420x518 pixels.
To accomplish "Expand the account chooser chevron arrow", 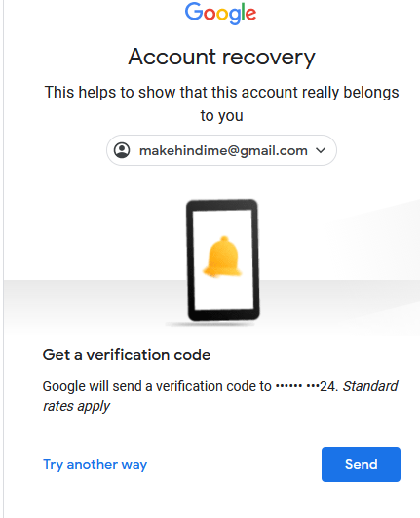I will (321, 150).
